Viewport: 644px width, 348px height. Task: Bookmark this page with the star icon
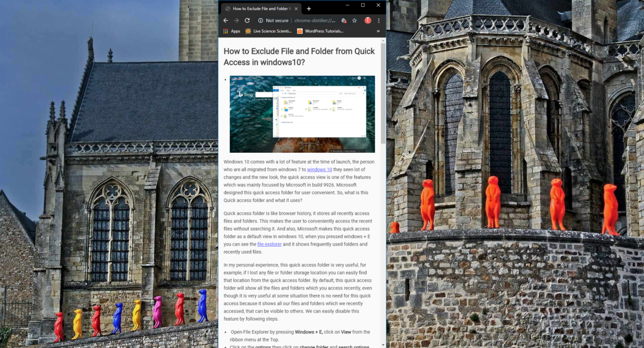click(355, 20)
